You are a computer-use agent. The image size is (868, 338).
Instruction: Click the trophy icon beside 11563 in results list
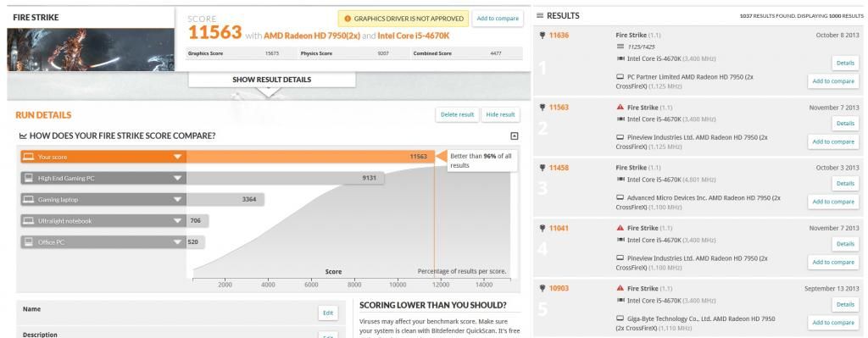[x=542, y=108]
